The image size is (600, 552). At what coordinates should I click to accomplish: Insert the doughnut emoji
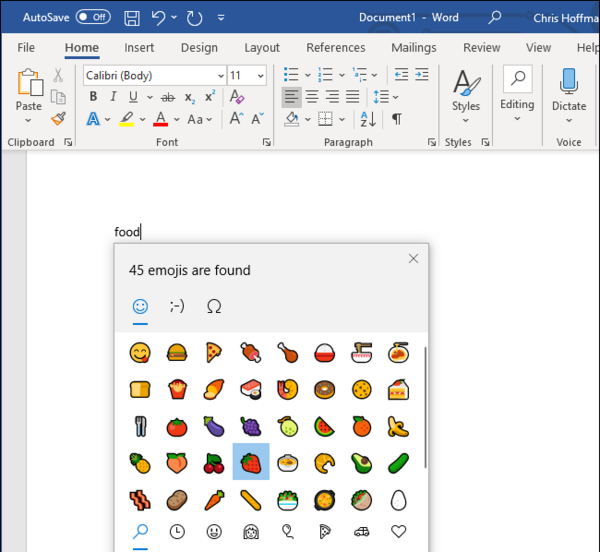324,389
